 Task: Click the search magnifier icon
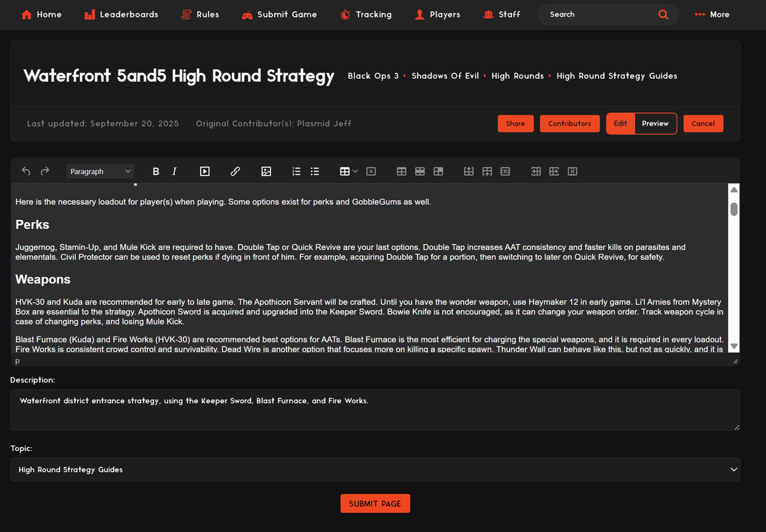click(x=663, y=15)
